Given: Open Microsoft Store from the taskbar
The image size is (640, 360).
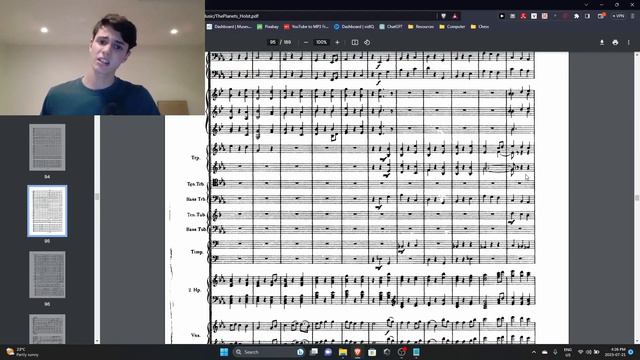Looking at the screenshot, I should pos(372,352).
